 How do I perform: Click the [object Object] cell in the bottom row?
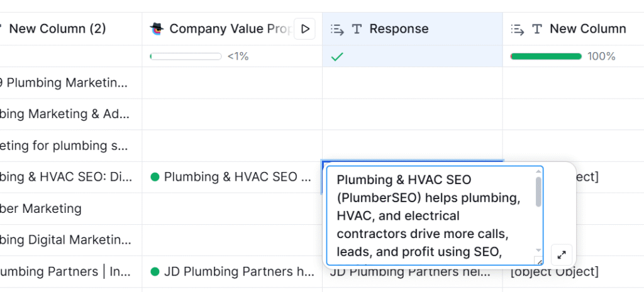click(554, 272)
